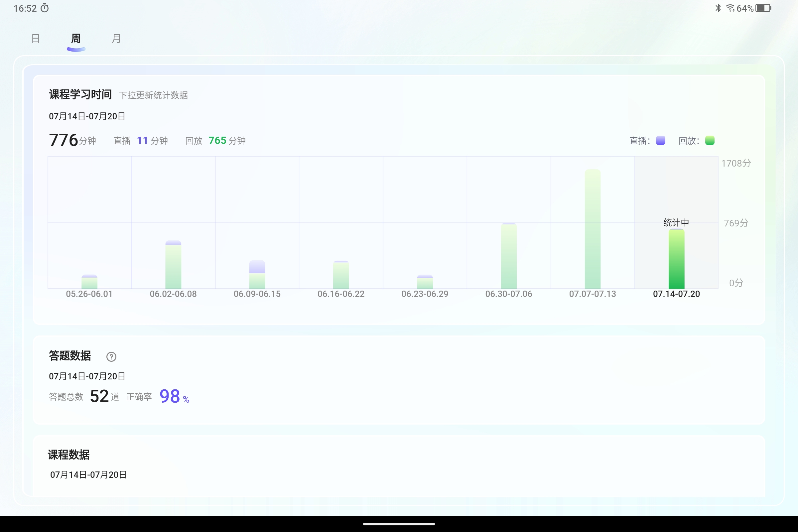
Task: Select the 06.02-06.08 week bar
Action: pos(173,265)
